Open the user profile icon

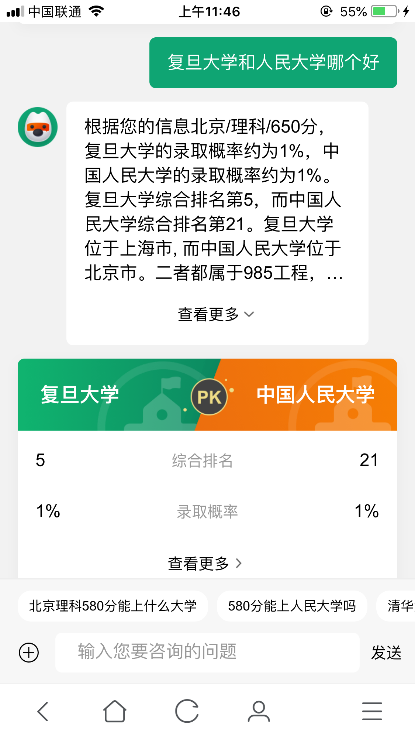[x=259, y=711]
